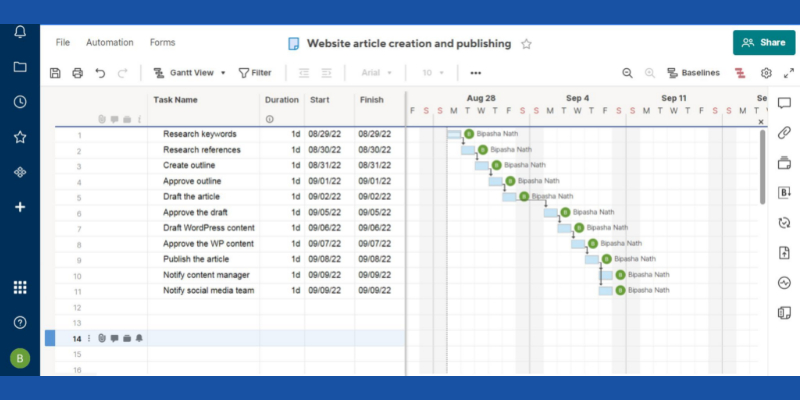The height and width of the screenshot is (400, 800).
Task: Click the Print icon in toolbar
Action: click(x=77, y=73)
